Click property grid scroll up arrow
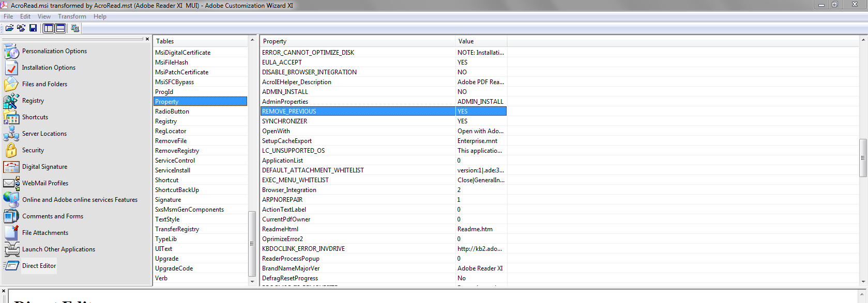Viewport: 868px width, 303px height. pyautogui.click(x=863, y=40)
